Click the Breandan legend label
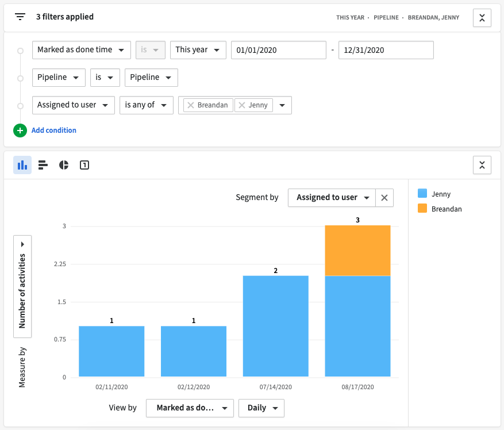504x430 pixels. (447, 209)
